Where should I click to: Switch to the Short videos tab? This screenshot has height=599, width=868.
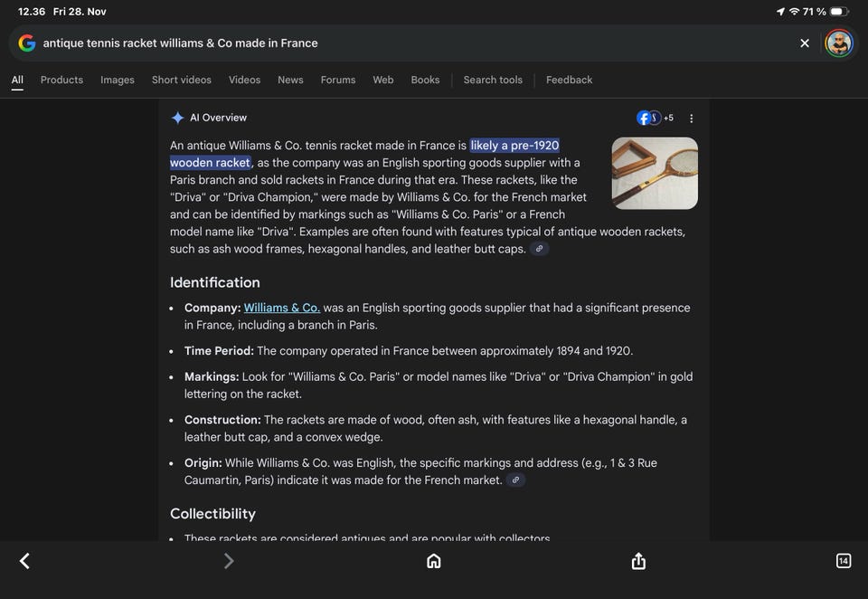click(182, 80)
